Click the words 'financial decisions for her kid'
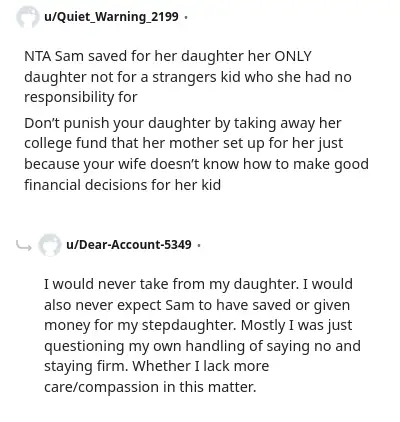 [122, 185]
